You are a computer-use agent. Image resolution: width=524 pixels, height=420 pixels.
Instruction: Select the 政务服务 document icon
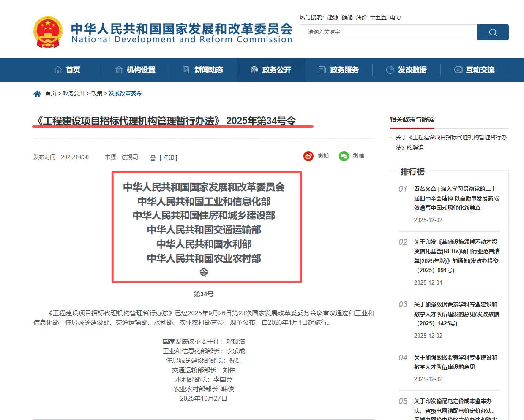point(322,70)
